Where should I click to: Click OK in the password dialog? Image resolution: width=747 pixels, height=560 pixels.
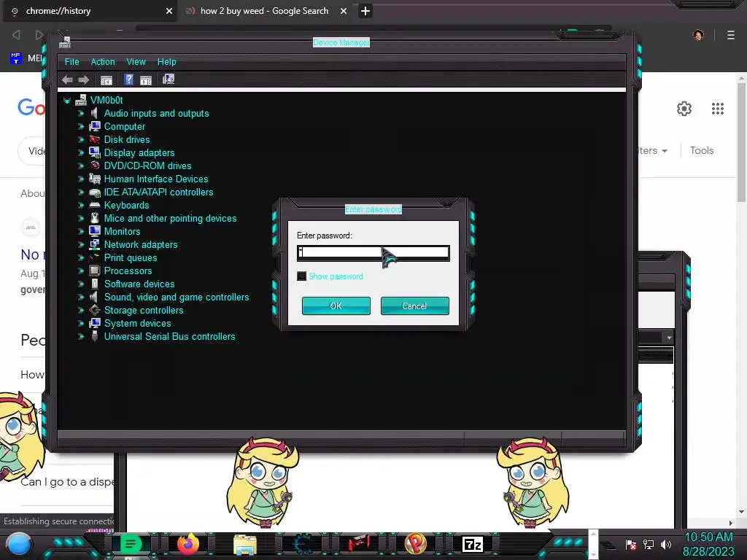point(336,306)
